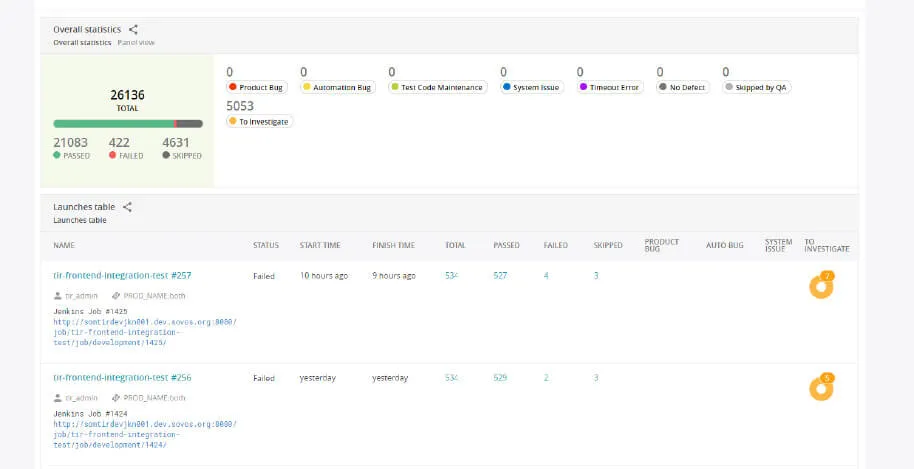Image resolution: width=914 pixels, height=469 pixels.
Task: Click the passed/failed/skipped progress bar
Action: point(127,124)
